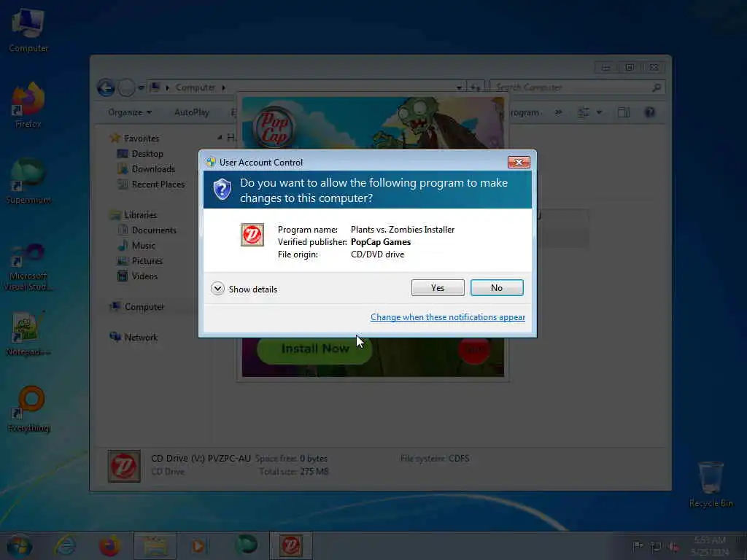The width and height of the screenshot is (747, 560).
Task: Click Install Now in the PvZ installer
Action: click(315, 349)
